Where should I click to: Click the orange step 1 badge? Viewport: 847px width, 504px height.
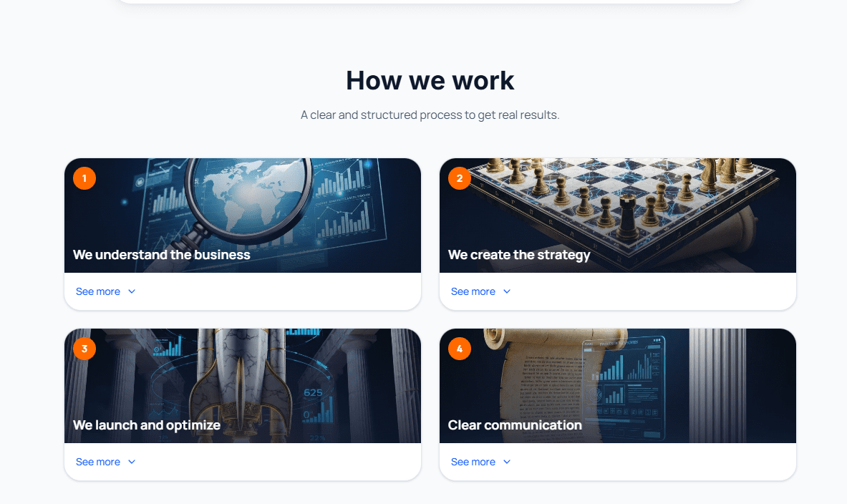click(x=84, y=178)
